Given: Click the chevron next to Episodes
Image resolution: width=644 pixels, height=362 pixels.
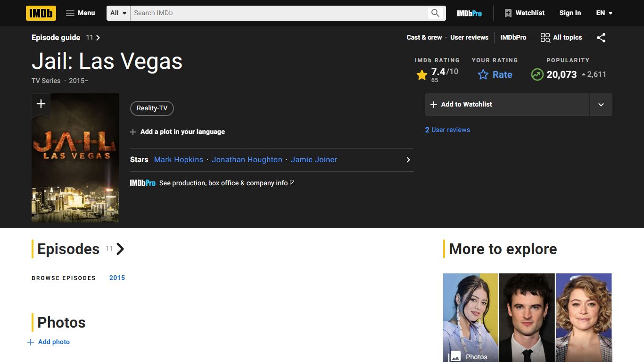Looking at the screenshot, I should pyautogui.click(x=120, y=249).
